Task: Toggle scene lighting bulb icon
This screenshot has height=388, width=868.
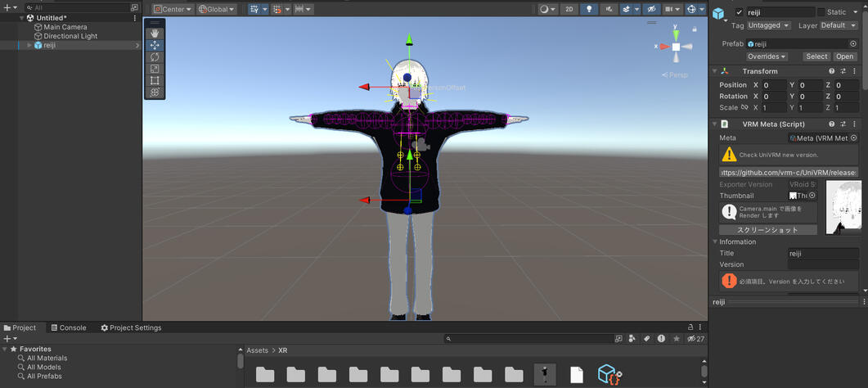Action: 589,9
